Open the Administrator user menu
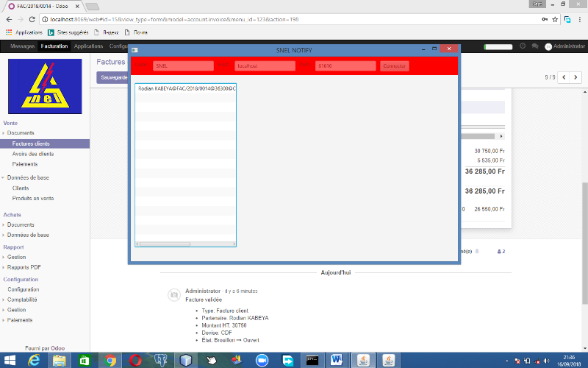 [564, 46]
